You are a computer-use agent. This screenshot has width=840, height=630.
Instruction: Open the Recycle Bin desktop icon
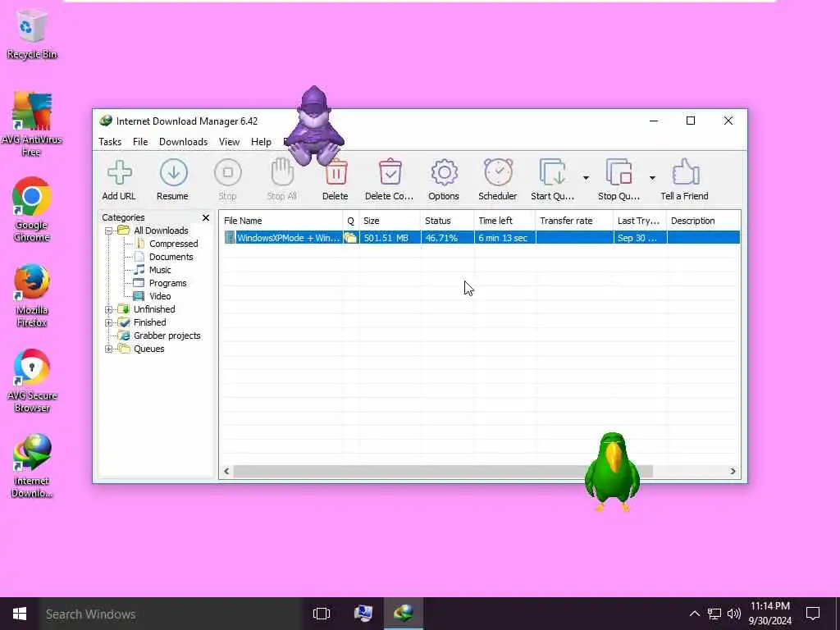pyautogui.click(x=32, y=33)
